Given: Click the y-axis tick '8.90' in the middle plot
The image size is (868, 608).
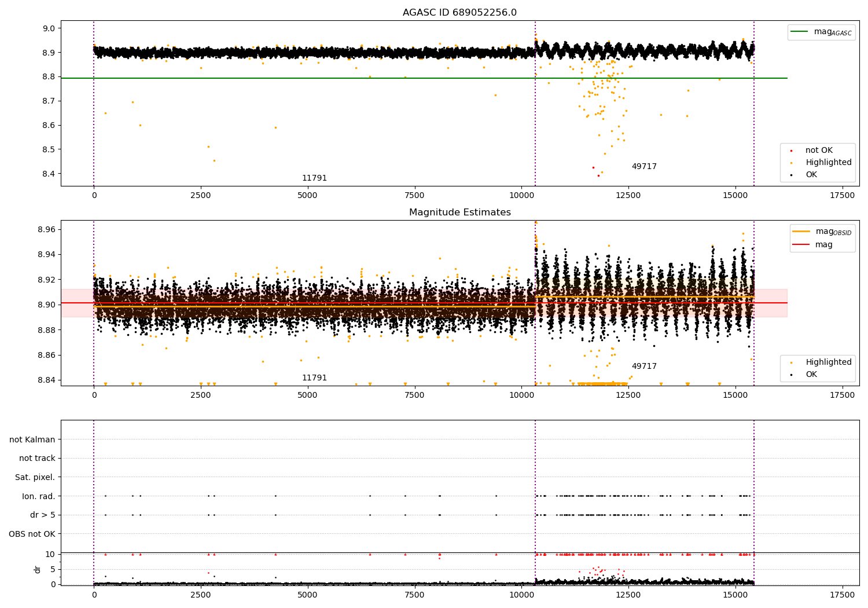Looking at the screenshot, I should pos(47,305).
